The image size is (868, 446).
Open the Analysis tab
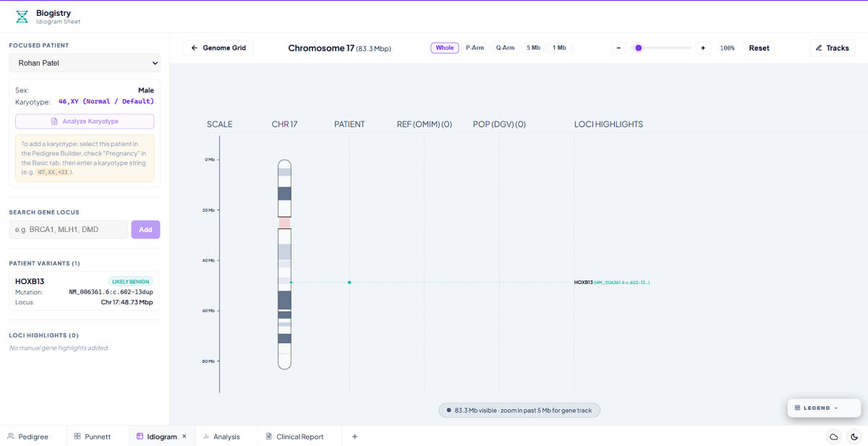coord(221,437)
